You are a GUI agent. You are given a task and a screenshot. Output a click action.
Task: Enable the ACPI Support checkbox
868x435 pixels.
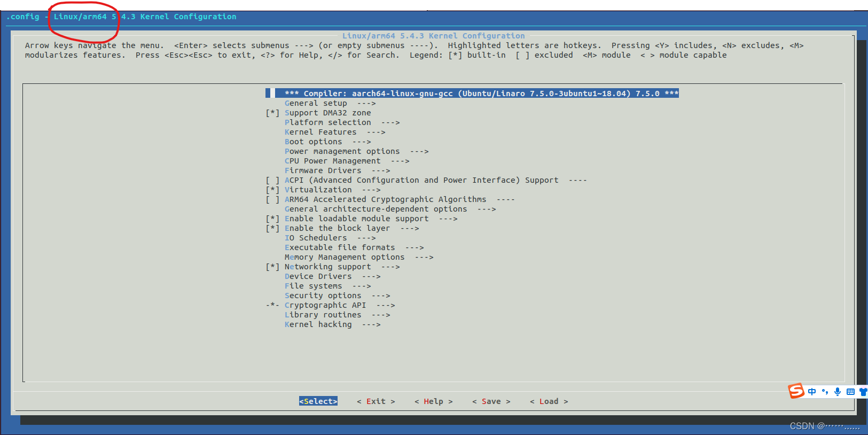[272, 180]
